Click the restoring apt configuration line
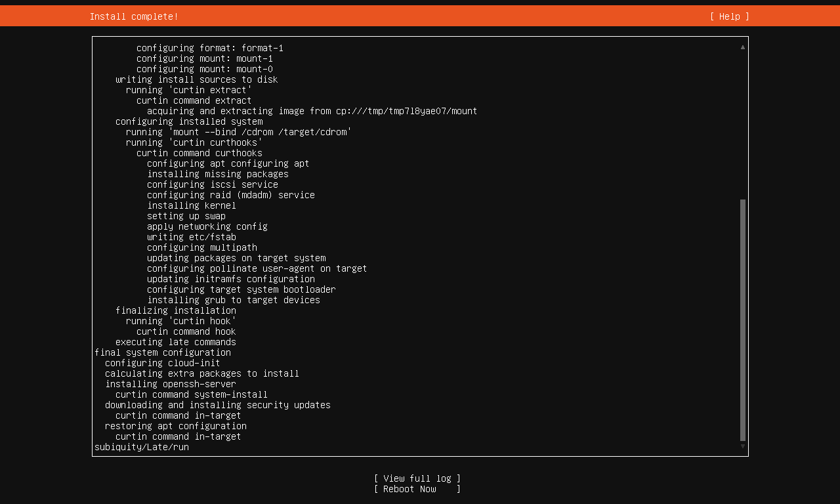 pyautogui.click(x=176, y=425)
